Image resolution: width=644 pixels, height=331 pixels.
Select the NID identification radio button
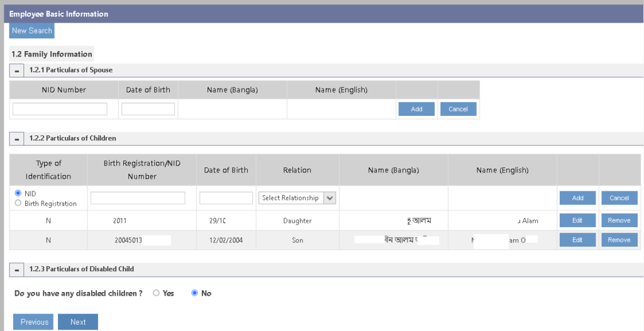[x=18, y=193]
